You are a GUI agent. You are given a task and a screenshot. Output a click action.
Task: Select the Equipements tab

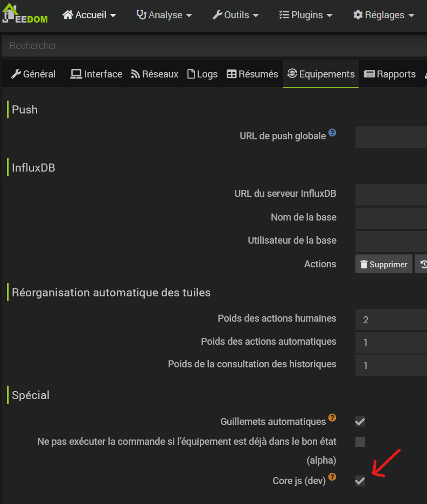(x=321, y=74)
